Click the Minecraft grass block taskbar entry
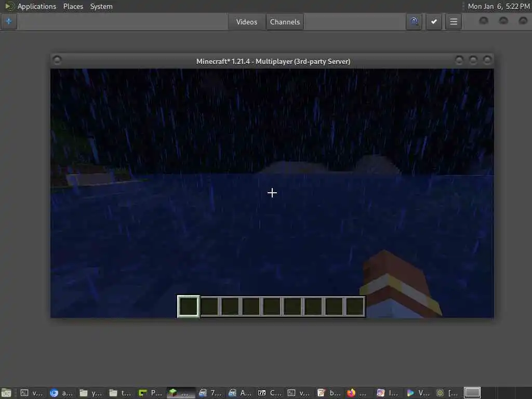Image resolution: width=532 pixels, height=399 pixels. [181, 393]
